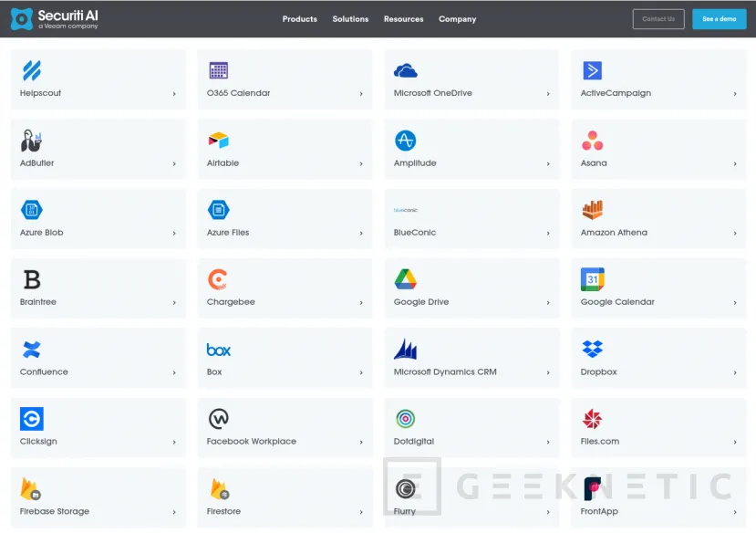This screenshot has width=756, height=533.
Task: Click the Firebase Storage label text
Action: click(55, 511)
